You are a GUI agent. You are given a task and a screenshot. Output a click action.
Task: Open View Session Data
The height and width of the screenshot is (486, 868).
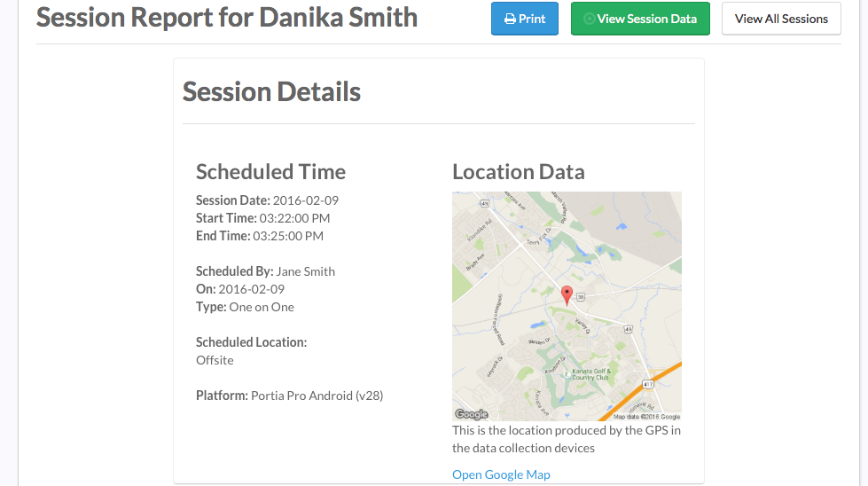coord(640,19)
